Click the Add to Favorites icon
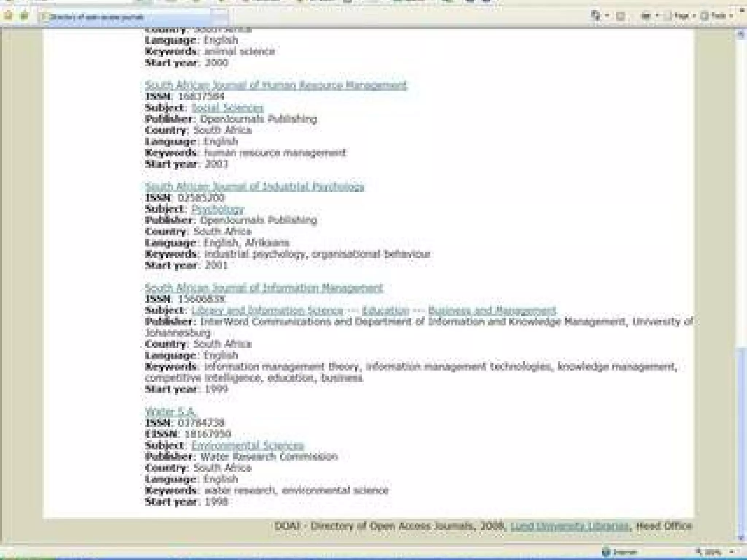 24,16
